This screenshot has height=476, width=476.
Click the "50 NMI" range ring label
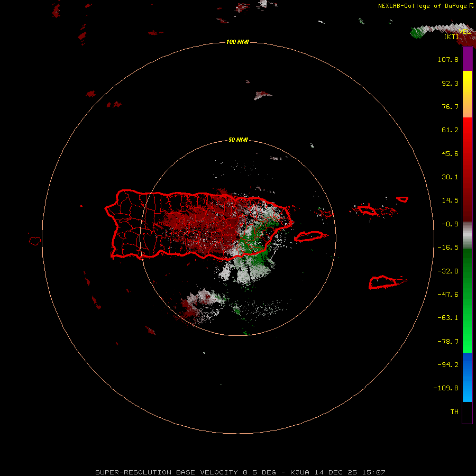point(238,140)
